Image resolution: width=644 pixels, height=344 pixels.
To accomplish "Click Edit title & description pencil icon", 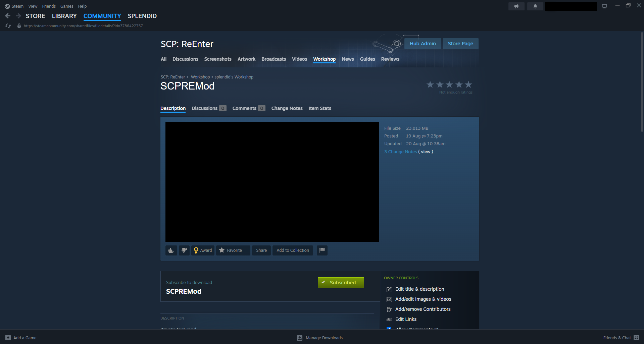I will [x=389, y=289].
